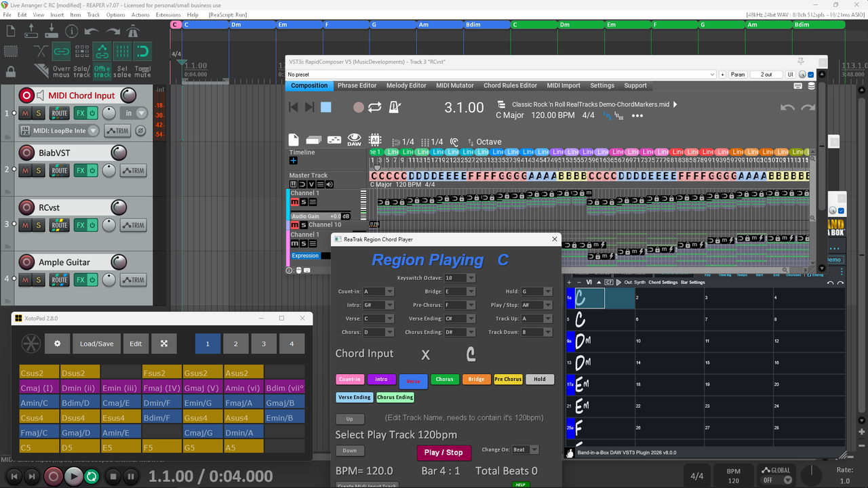Image resolution: width=868 pixels, height=488 pixels.
Task: Mute the BiabVST track
Action: tap(25, 171)
